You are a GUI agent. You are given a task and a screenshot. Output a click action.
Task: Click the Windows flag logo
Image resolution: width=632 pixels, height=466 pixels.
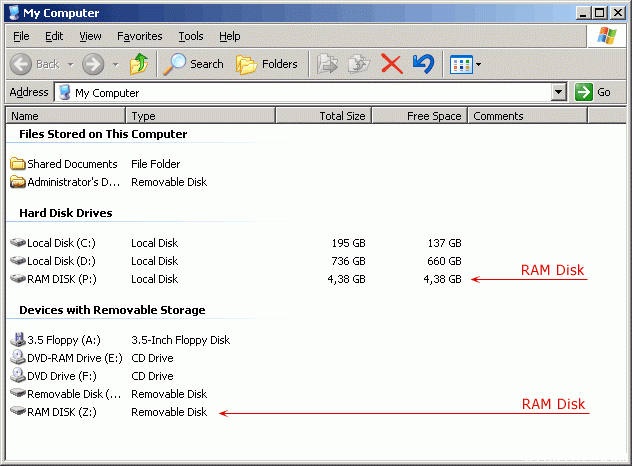pos(607,35)
